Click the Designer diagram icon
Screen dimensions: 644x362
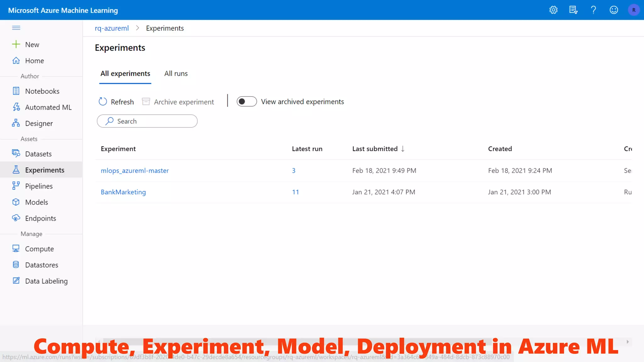[x=16, y=123]
